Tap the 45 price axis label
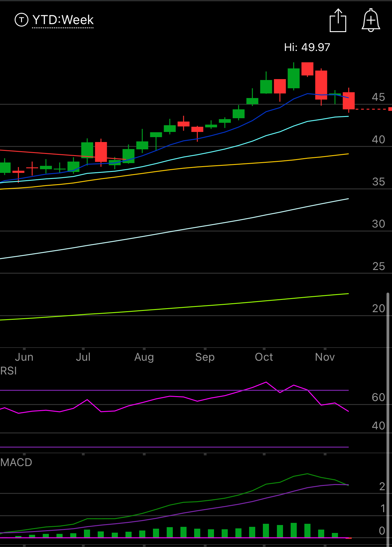This screenshot has width=392, height=547. [x=379, y=97]
